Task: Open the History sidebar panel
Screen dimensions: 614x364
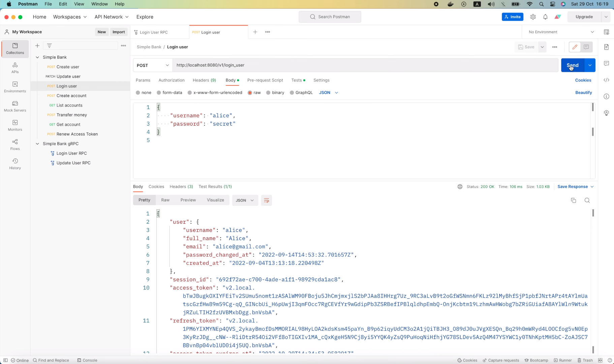Action: point(15,164)
